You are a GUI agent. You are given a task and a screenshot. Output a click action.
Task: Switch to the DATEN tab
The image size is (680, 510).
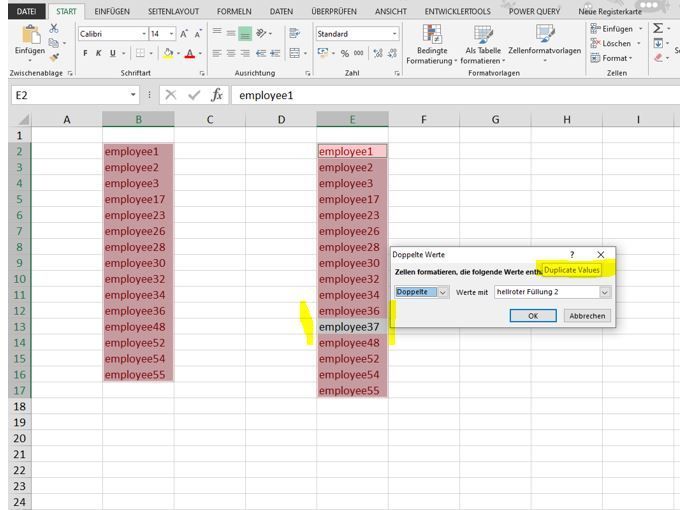(x=281, y=11)
